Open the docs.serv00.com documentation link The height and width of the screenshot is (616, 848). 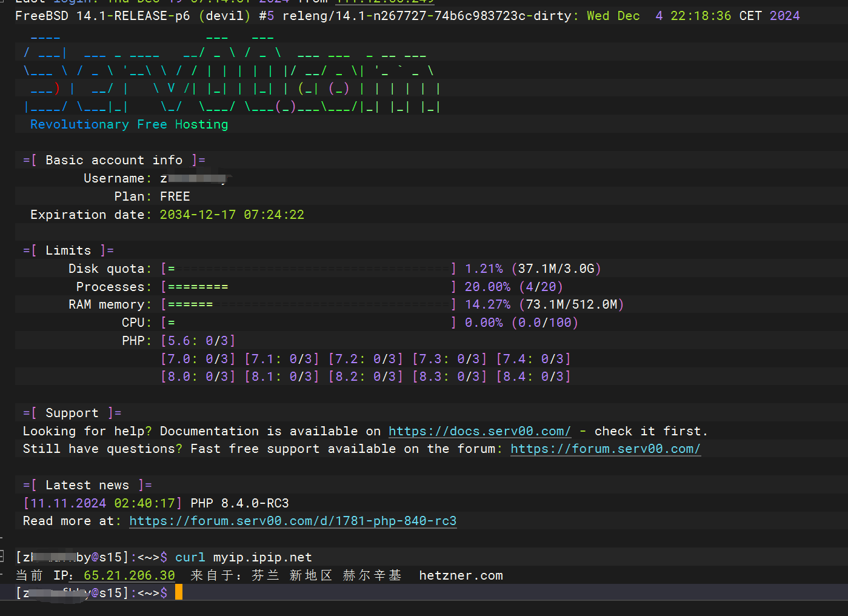(479, 431)
